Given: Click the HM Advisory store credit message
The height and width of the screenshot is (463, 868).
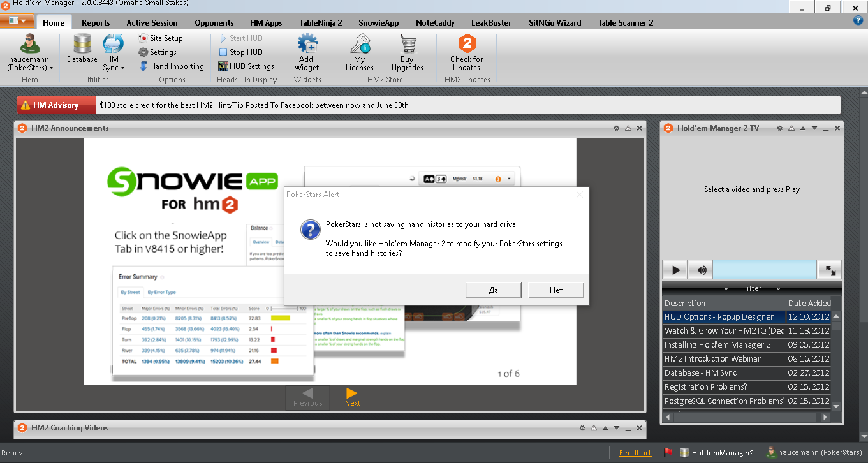Looking at the screenshot, I should [x=254, y=105].
